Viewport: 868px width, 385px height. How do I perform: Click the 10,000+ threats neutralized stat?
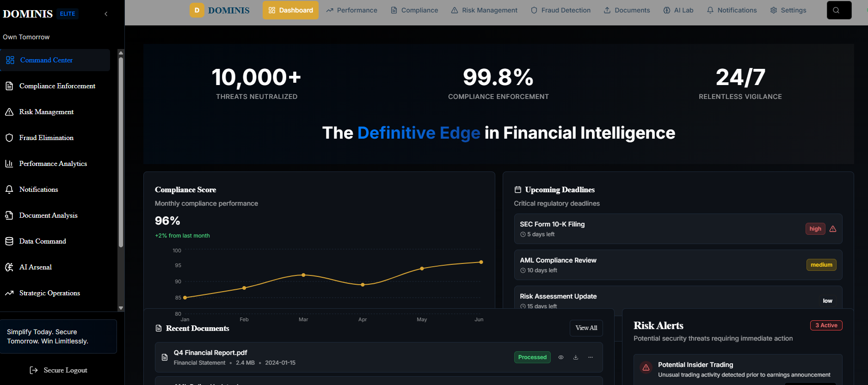tap(257, 83)
